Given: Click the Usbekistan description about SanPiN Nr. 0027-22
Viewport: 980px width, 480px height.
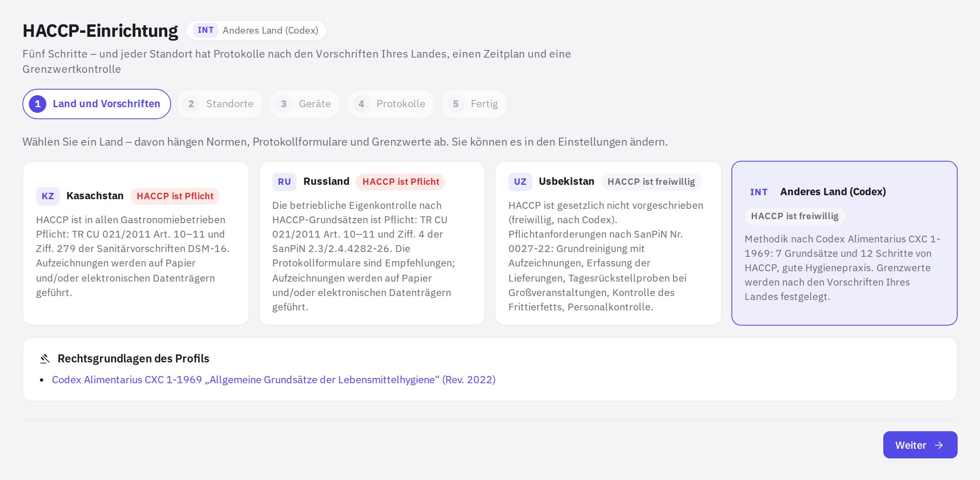Looking at the screenshot, I should tap(606, 256).
